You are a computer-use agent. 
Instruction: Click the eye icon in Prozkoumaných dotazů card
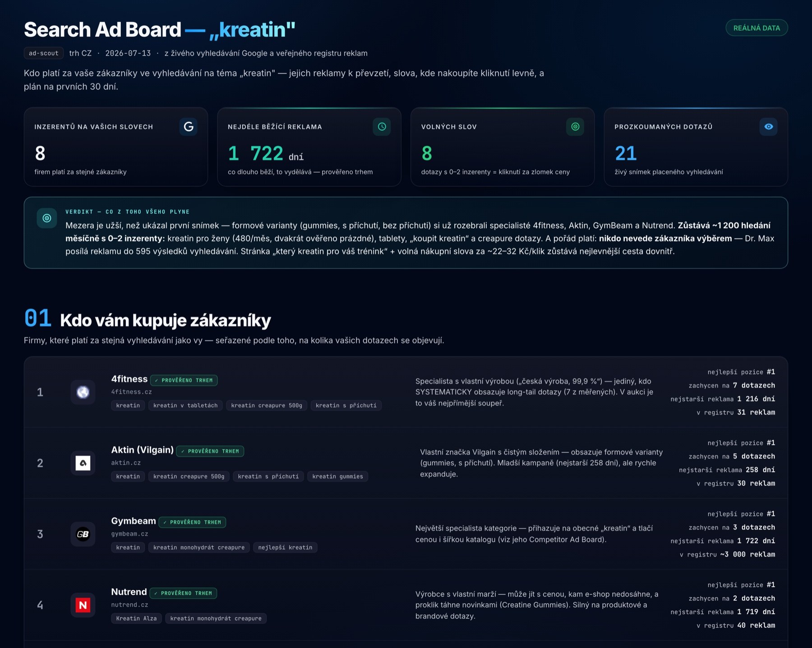click(x=769, y=127)
